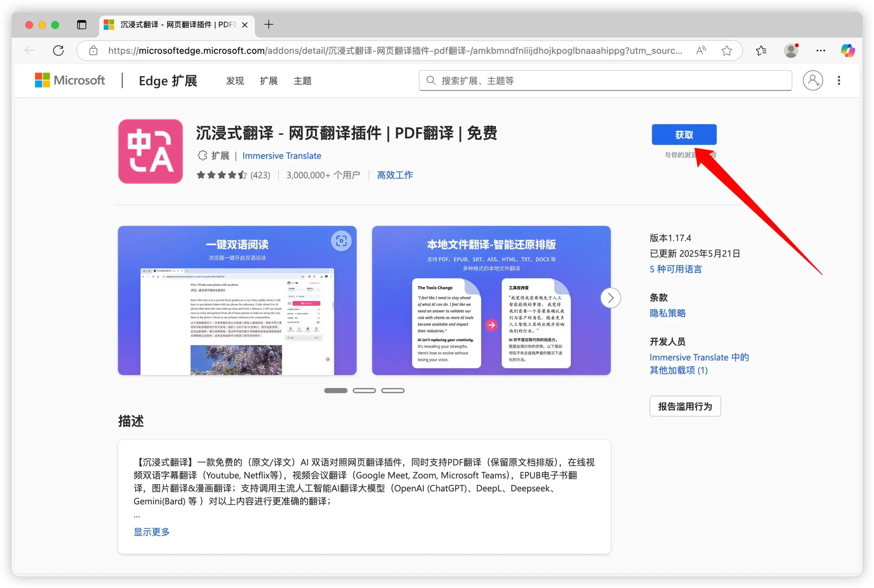Advance screenshots with next arrow
This screenshot has height=588, width=874.
[610, 298]
